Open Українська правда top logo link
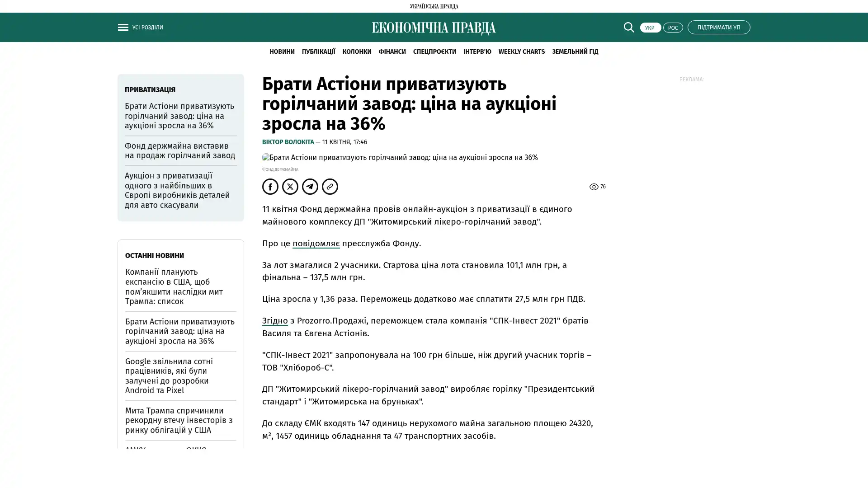 coord(434,6)
